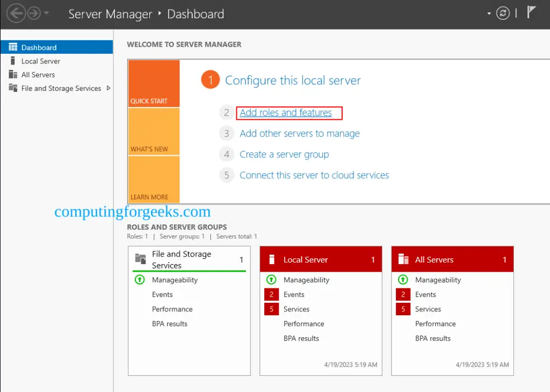Click Events count 2 badge in Local Server tile
The height and width of the screenshot is (392, 550).
[x=271, y=294]
